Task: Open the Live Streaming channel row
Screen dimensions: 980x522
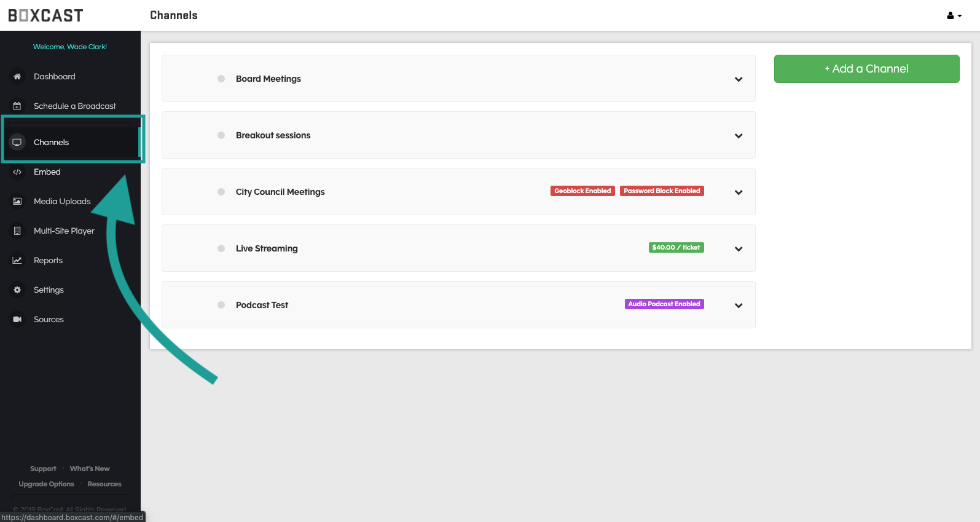Action: [267, 248]
